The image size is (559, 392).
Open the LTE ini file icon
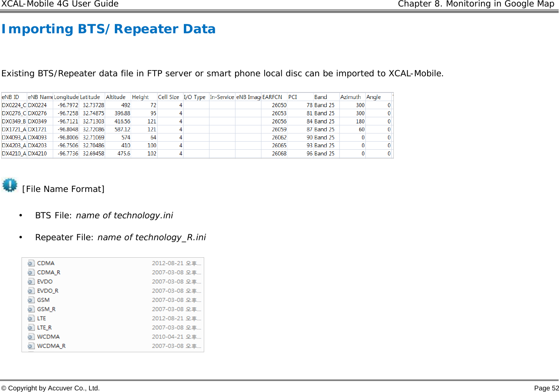click(x=31, y=318)
